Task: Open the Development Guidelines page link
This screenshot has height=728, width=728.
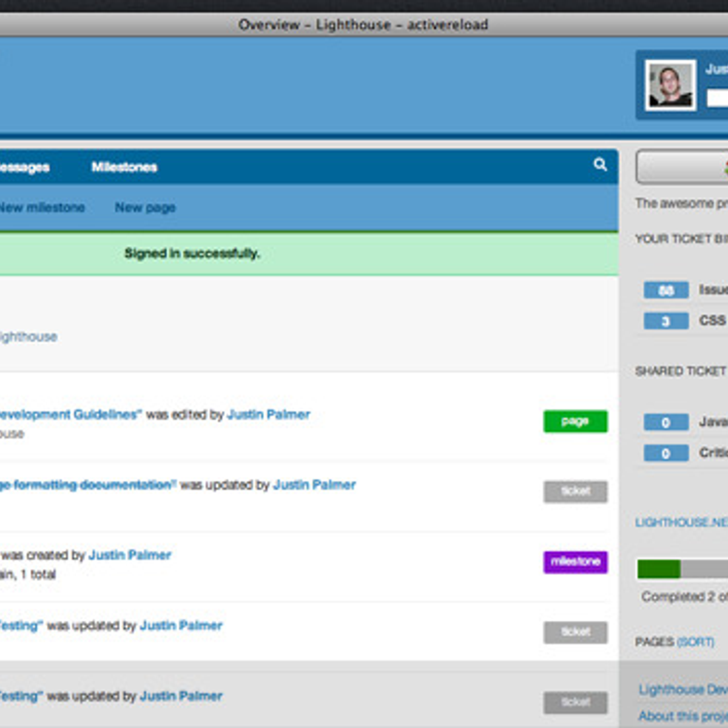Action: pyautogui.click(x=70, y=414)
